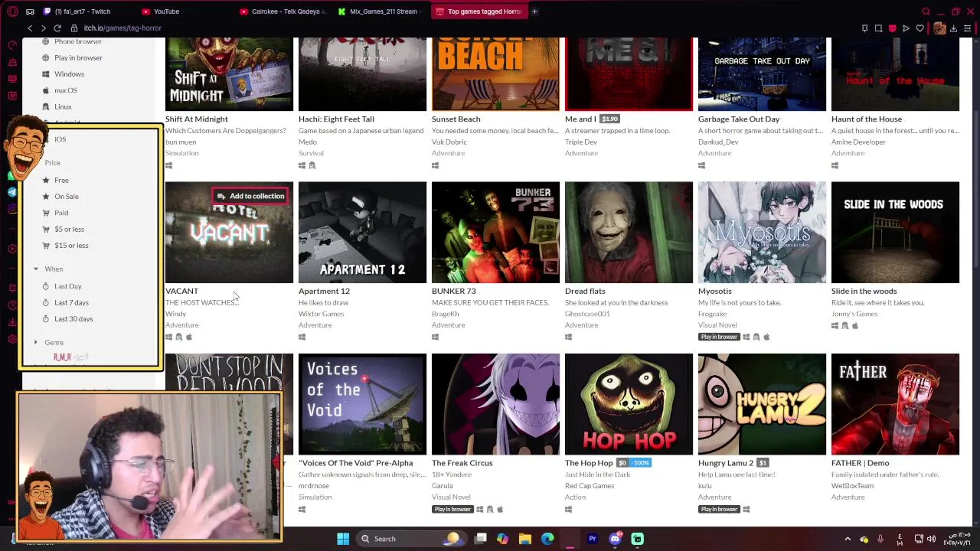Filter by Play in browser in sidebar
Viewport: 980px width, 551px height.
coord(78,58)
